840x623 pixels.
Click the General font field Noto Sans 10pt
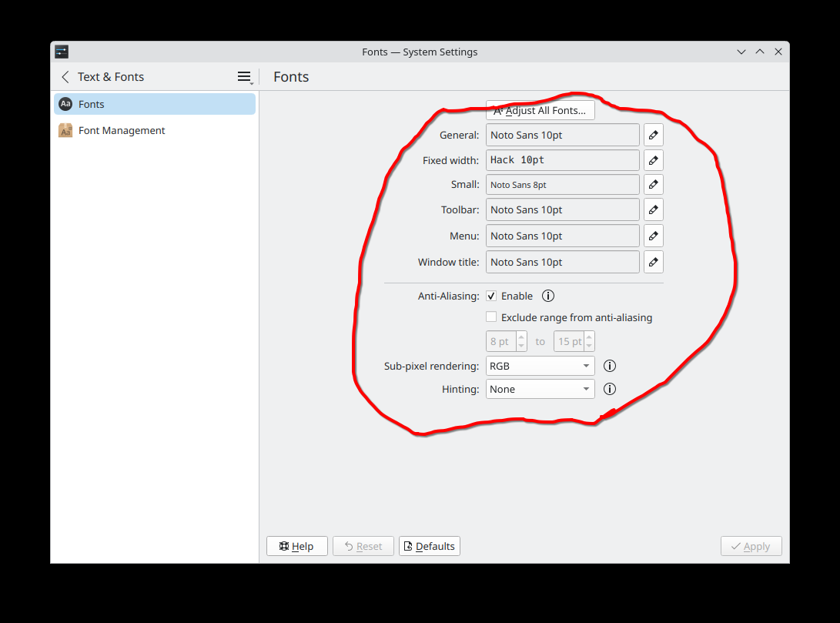(x=563, y=135)
